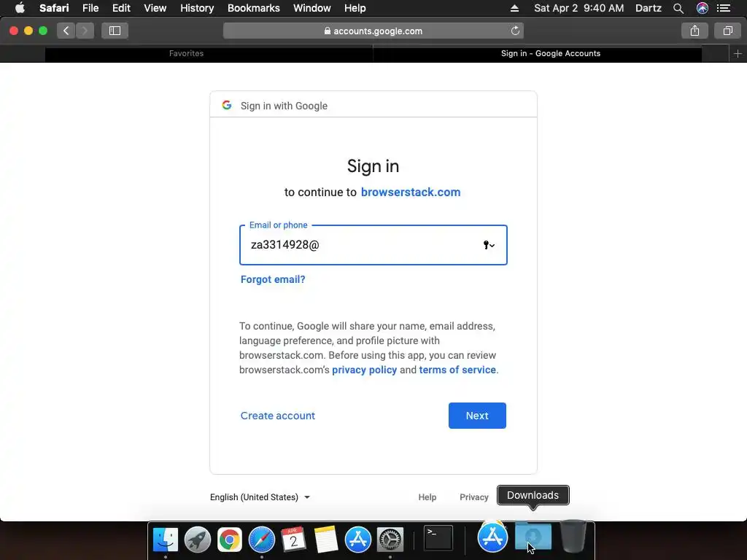Open the File menu
The image size is (747, 560).
[x=90, y=8]
